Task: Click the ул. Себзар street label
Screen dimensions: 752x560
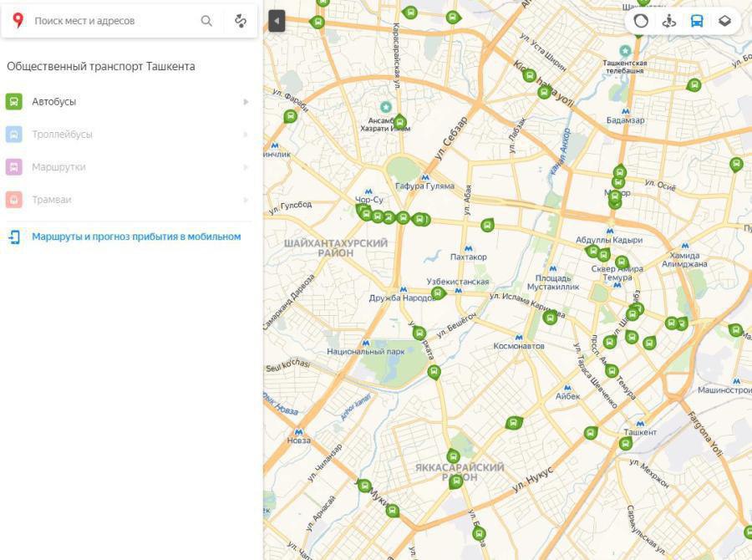Action: click(451, 139)
